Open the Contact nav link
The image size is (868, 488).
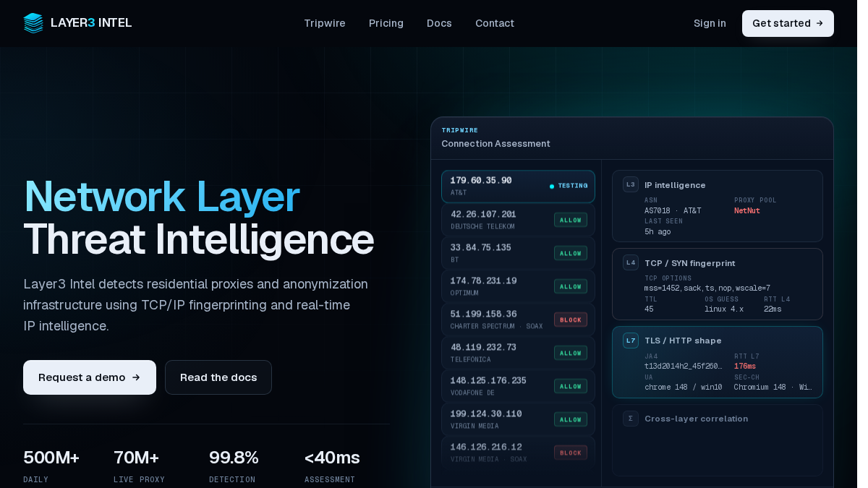click(495, 23)
